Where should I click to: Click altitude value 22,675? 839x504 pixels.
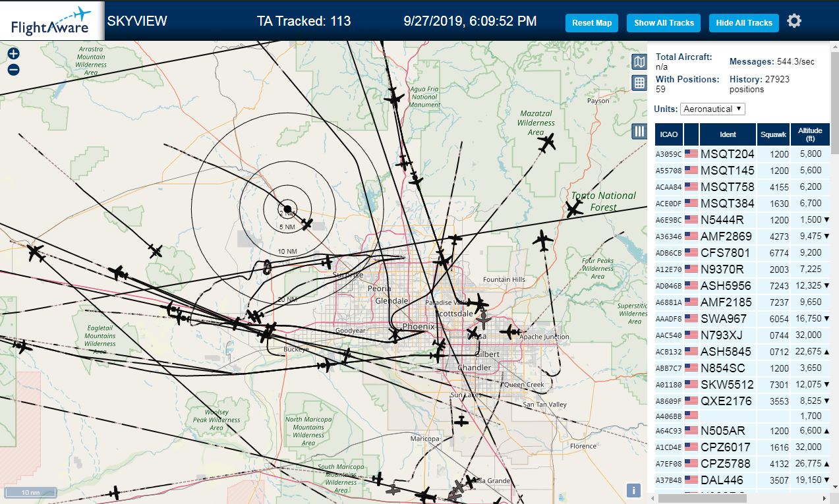809,352
